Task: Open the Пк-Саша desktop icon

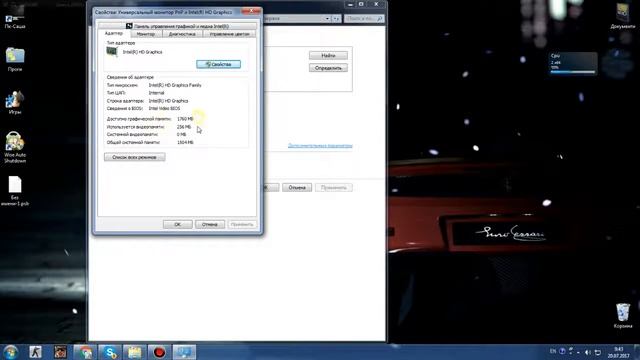Action: pyautogui.click(x=15, y=21)
